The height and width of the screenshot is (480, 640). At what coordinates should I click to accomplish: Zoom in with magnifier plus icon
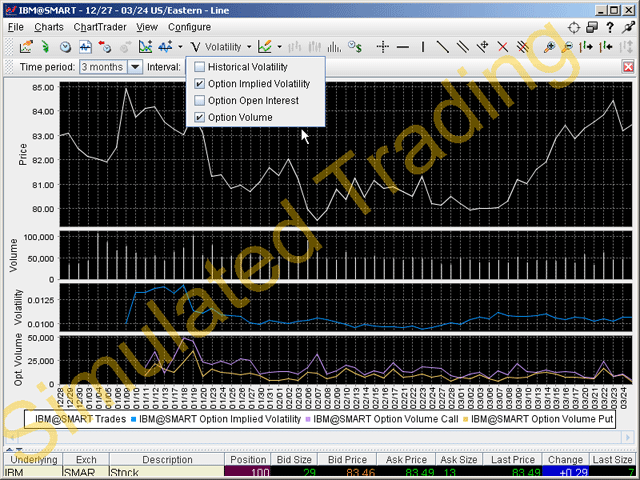click(x=549, y=47)
